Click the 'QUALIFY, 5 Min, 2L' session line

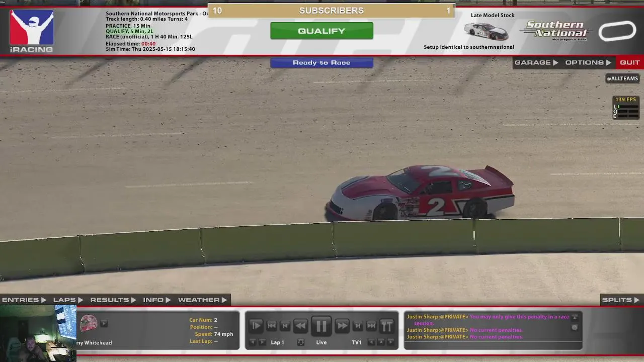click(129, 31)
